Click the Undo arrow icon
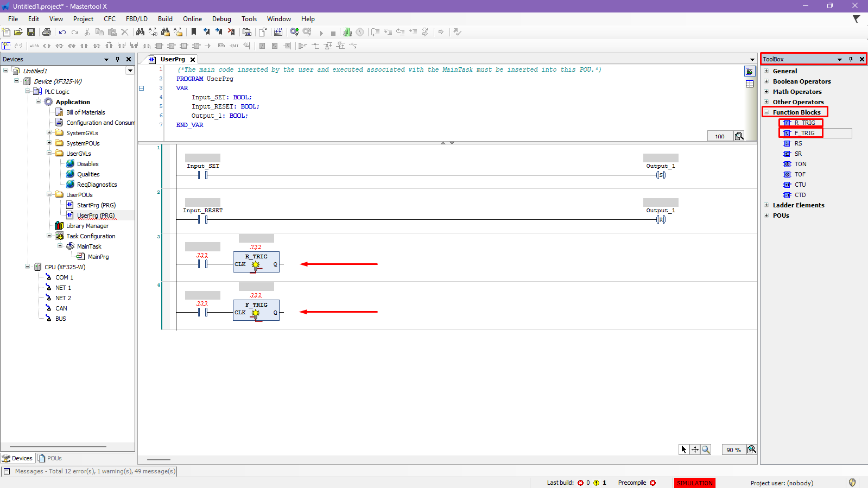This screenshot has width=868, height=488. point(62,33)
